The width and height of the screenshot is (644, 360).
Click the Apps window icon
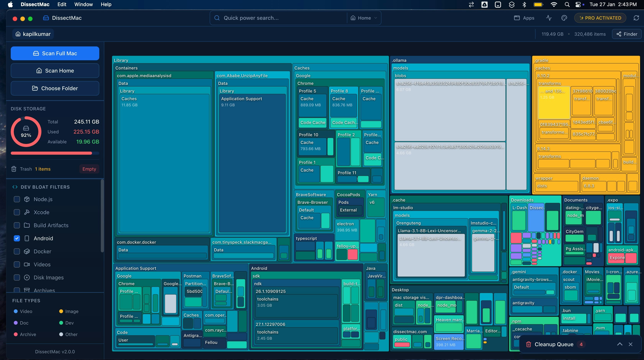(x=517, y=18)
